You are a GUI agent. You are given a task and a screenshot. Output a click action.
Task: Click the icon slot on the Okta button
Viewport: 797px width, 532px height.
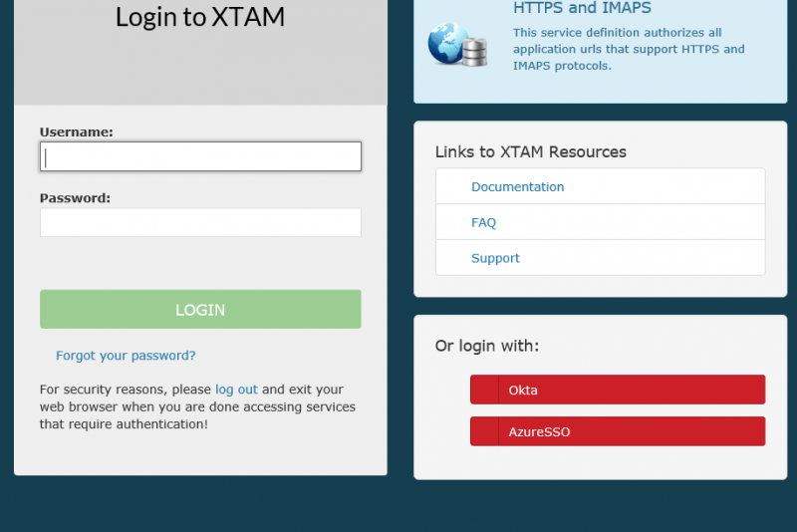tap(484, 390)
